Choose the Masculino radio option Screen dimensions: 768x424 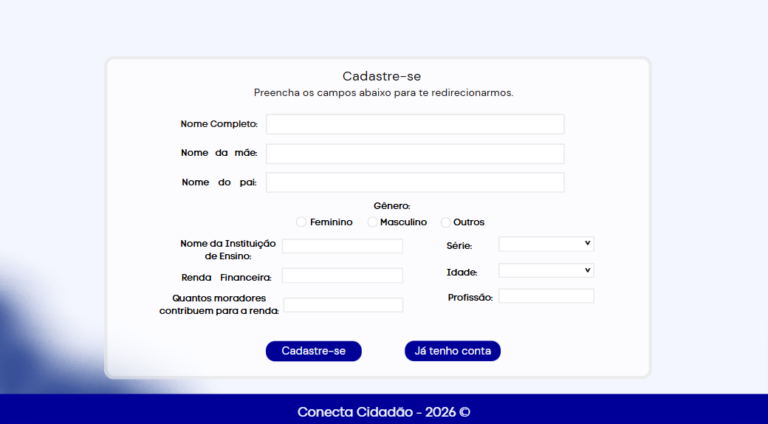[372, 222]
